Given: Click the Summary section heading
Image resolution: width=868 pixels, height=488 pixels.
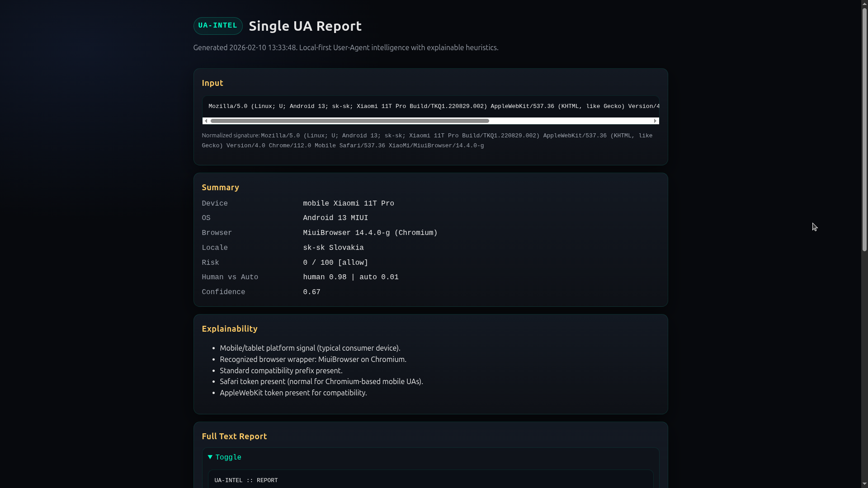Looking at the screenshot, I should [220, 188].
